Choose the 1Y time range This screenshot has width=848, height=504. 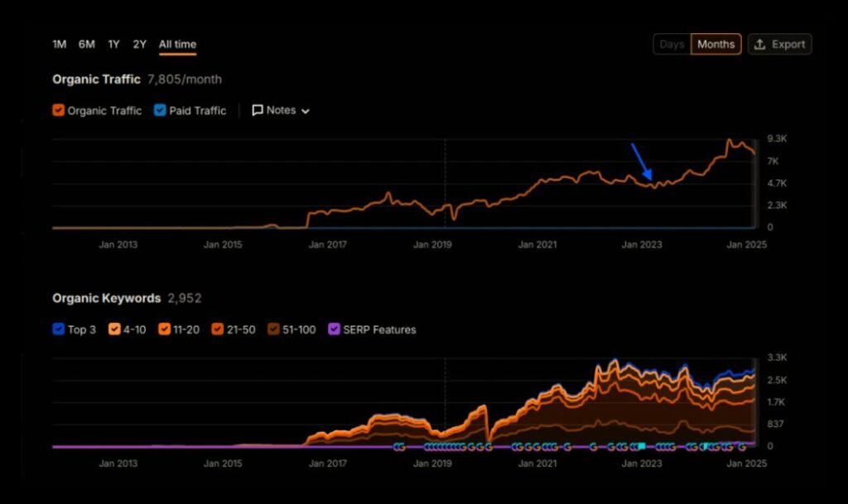[113, 44]
